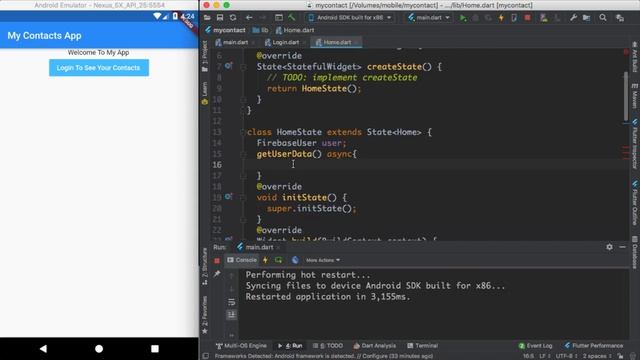Viewport: 640px width, 360px height.
Task: Tap Android emulator recents square button
Action: coord(155,349)
